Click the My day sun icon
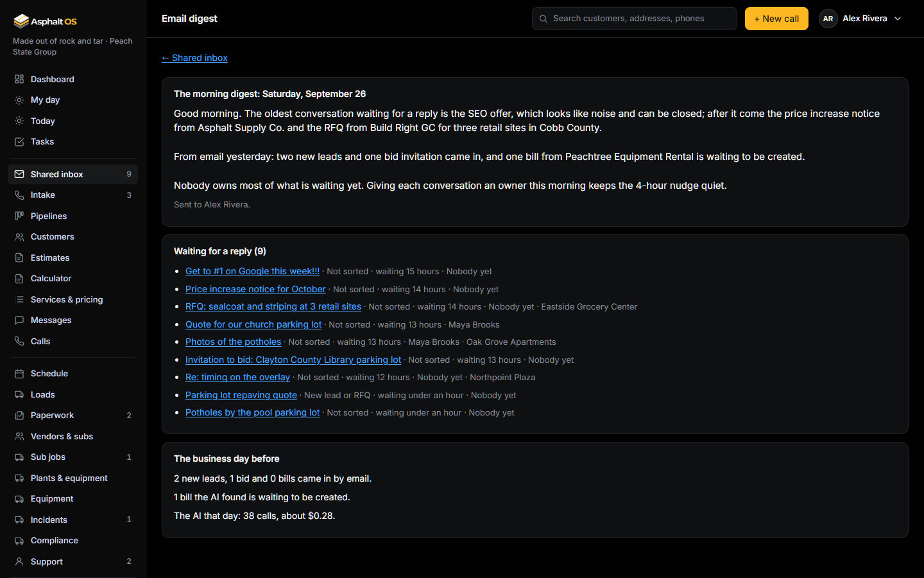Image resolution: width=924 pixels, height=578 pixels. (x=19, y=100)
